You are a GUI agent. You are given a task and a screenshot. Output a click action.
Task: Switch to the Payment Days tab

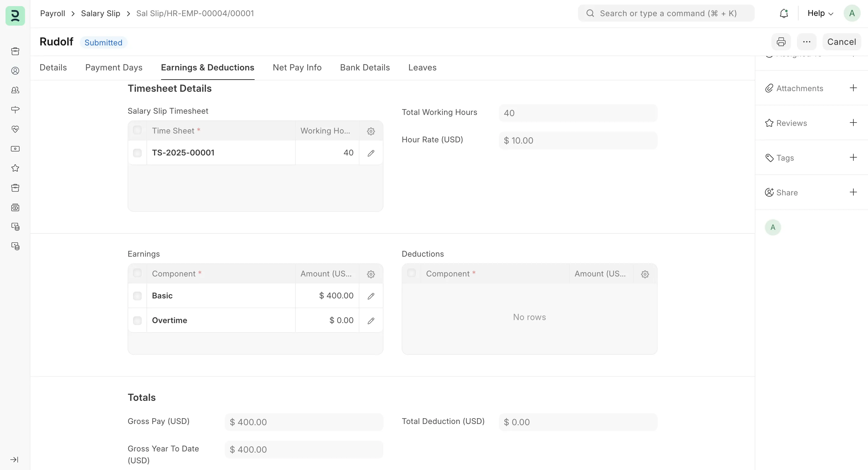pyautogui.click(x=114, y=67)
